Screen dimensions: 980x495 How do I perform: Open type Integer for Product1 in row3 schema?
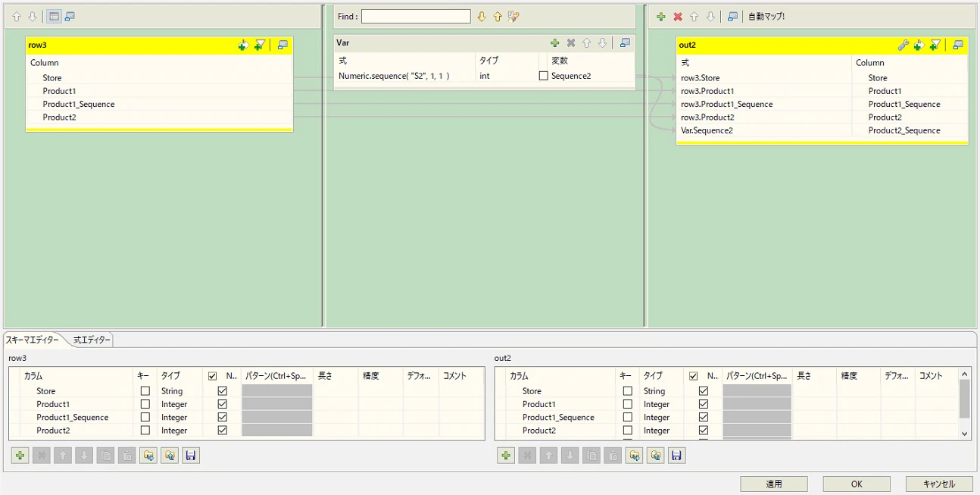click(179, 404)
